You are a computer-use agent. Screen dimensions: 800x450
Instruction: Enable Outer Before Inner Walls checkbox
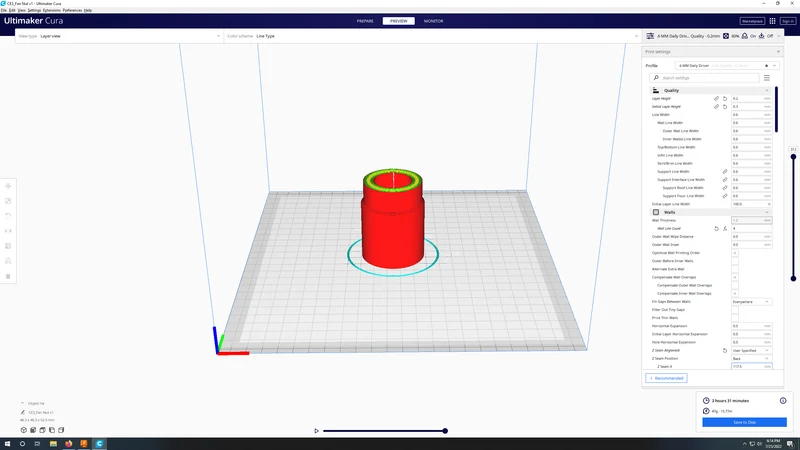coord(735,261)
